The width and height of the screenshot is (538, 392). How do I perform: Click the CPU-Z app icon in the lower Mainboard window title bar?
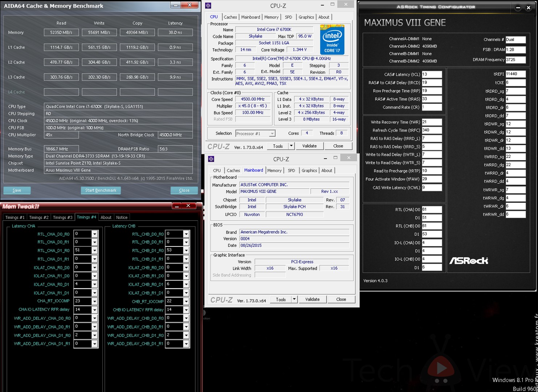click(211, 159)
